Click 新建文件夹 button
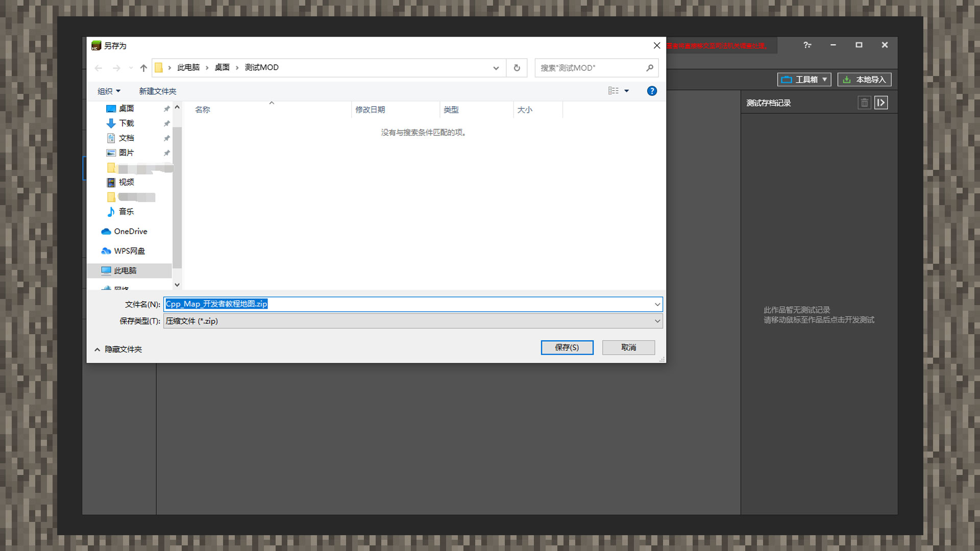980x551 pixels. (158, 91)
